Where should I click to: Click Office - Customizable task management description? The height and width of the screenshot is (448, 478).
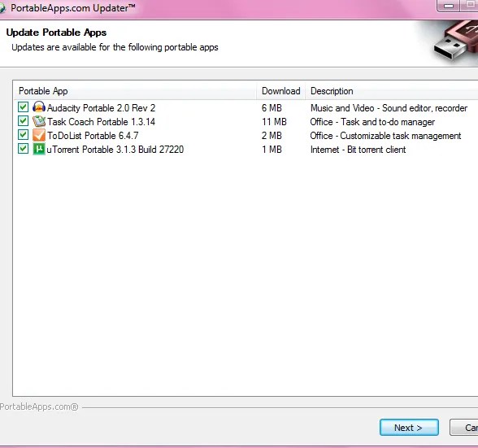(385, 136)
